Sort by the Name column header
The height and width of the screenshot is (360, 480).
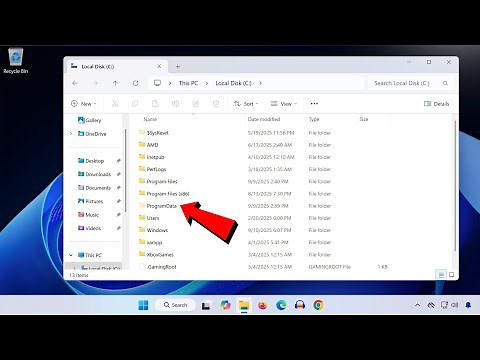(150, 119)
